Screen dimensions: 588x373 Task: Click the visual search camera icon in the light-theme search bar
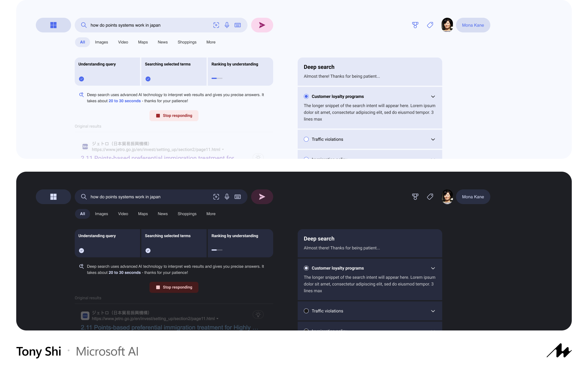[216, 25]
